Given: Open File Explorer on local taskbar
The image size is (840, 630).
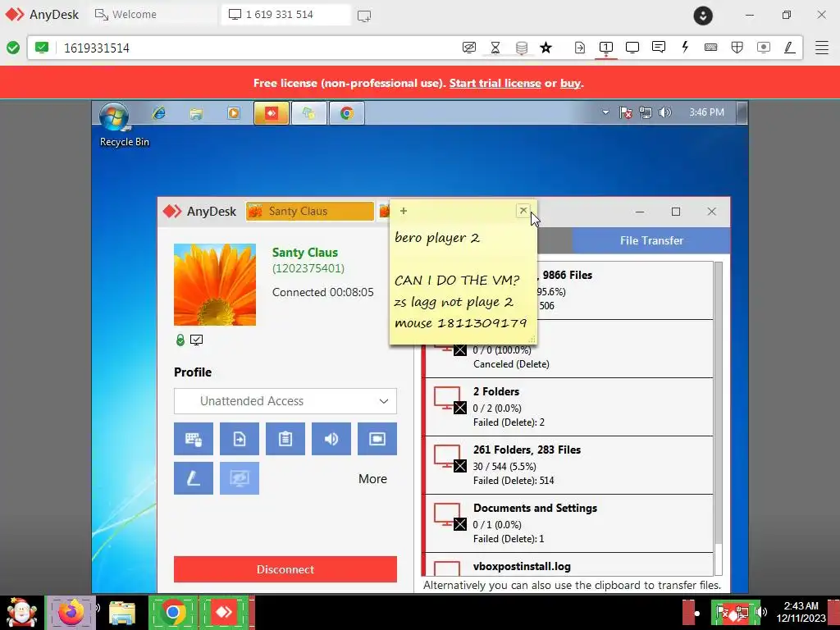Looking at the screenshot, I should (x=122, y=613).
